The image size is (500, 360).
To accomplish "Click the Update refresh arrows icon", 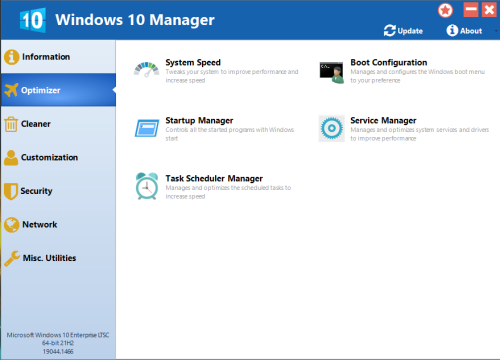I will [390, 31].
